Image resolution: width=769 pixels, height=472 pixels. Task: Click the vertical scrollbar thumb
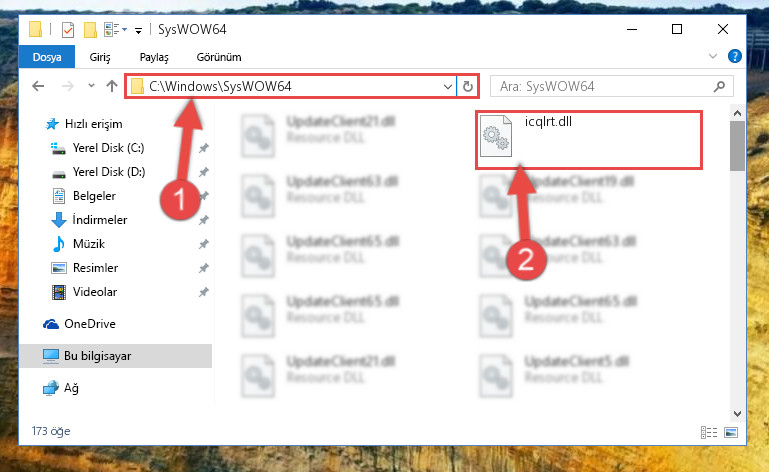[737, 146]
